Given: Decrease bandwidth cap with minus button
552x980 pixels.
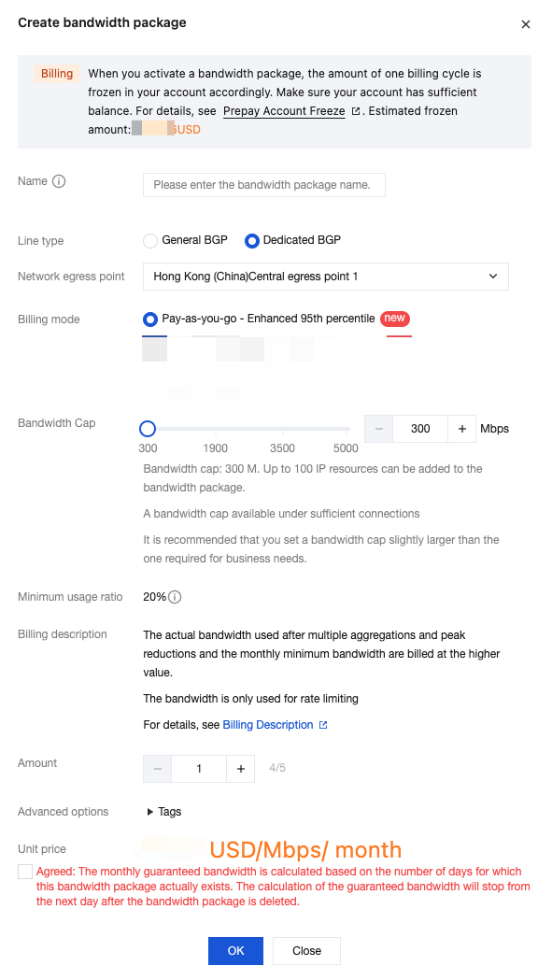Looking at the screenshot, I should pyautogui.click(x=378, y=429).
